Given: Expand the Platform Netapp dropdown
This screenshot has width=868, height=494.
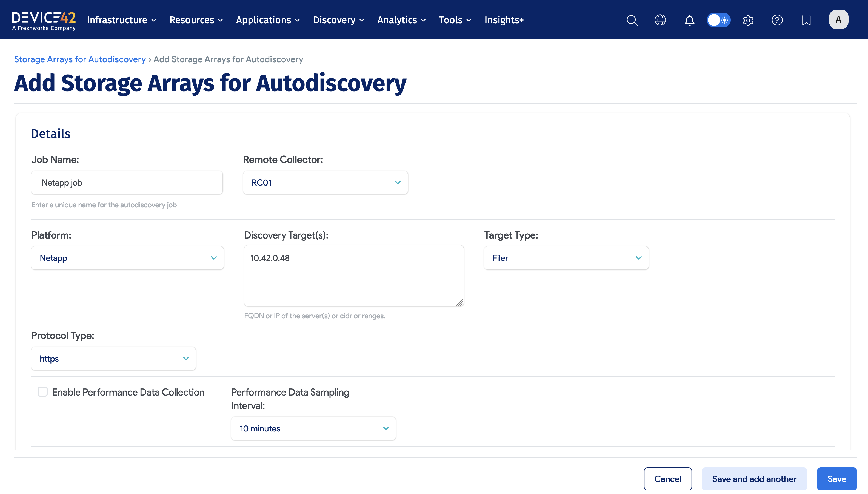Looking at the screenshot, I should click(x=127, y=258).
